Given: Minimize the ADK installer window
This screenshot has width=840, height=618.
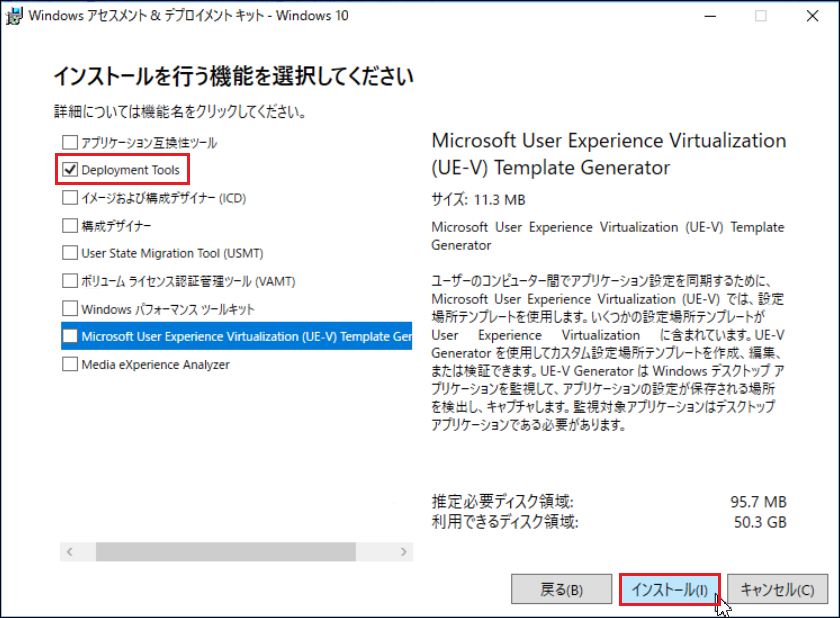Looking at the screenshot, I should tap(710, 16).
